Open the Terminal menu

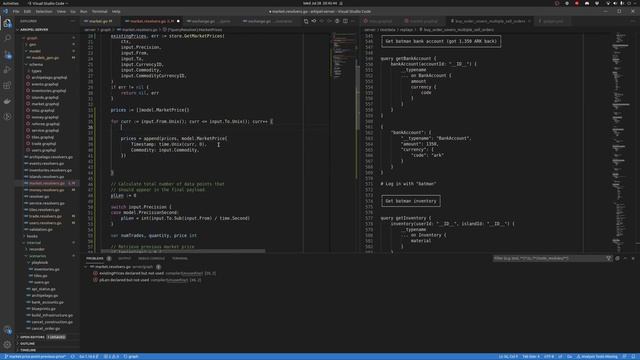[x=99, y=11]
